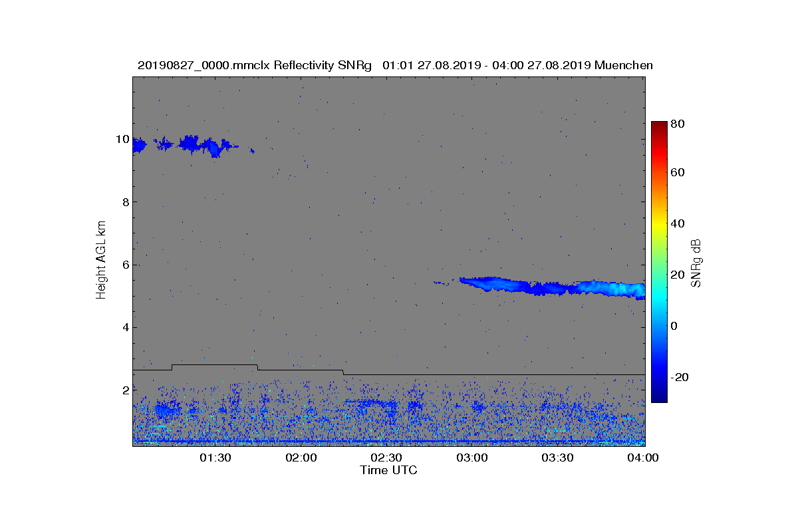Click the height axis label 2

(x=125, y=390)
